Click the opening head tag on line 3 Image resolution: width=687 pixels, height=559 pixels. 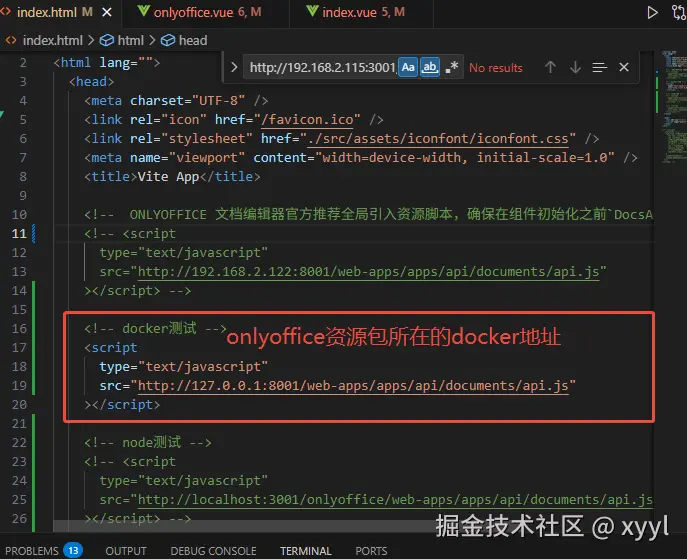tap(92, 82)
